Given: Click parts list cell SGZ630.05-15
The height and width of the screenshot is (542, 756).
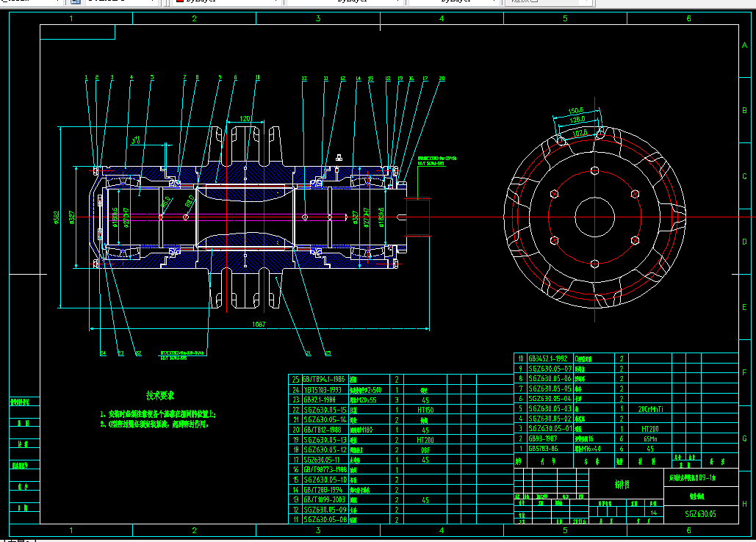Looking at the screenshot, I should tap(325, 410).
